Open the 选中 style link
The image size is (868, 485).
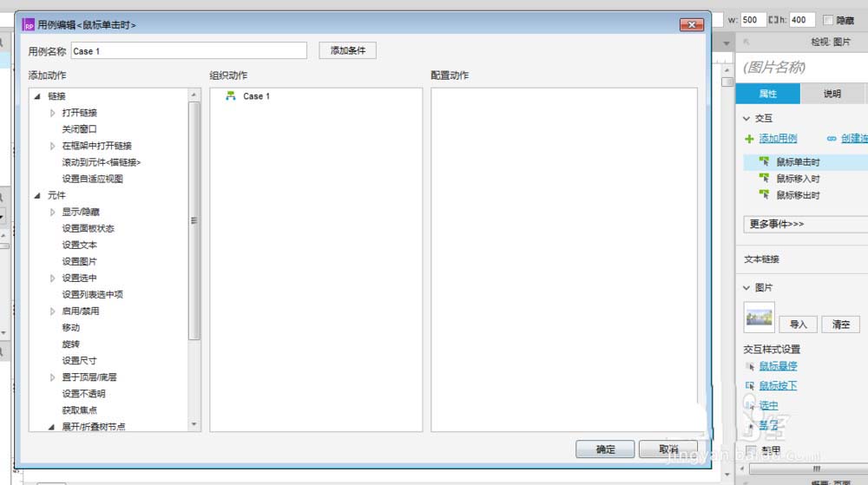pos(768,405)
